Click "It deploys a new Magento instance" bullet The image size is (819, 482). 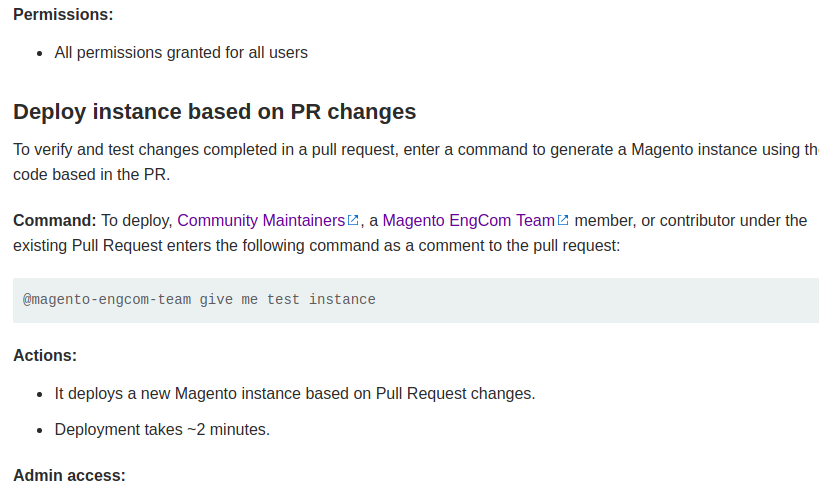coord(295,393)
